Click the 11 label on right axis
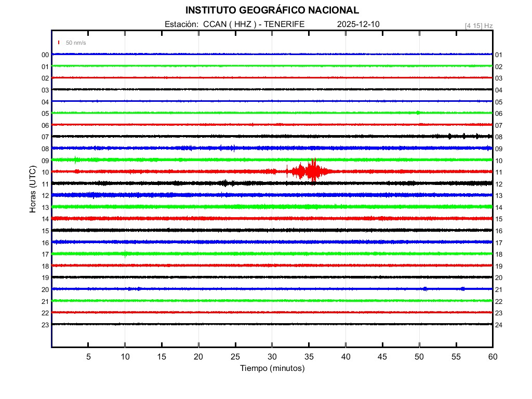This screenshot has height=399, width=532. [x=499, y=172]
